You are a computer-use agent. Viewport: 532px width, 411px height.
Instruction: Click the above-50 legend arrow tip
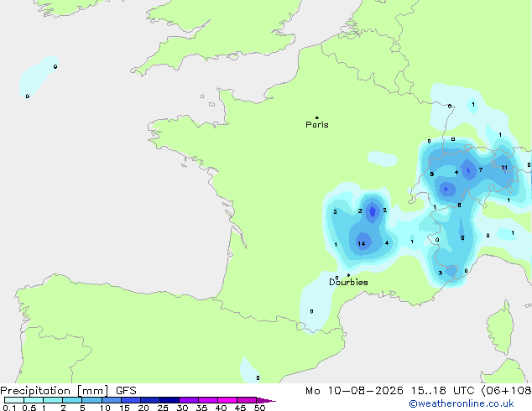(266, 400)
